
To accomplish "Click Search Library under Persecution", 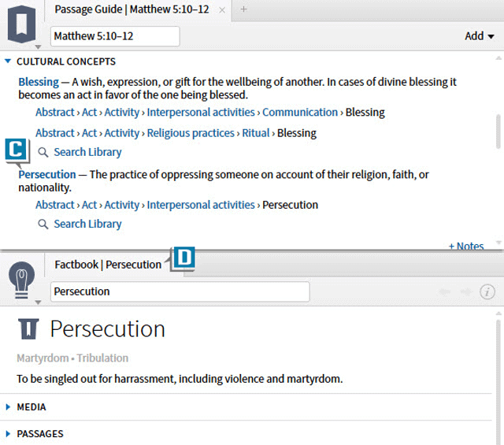I will click(87, 224).
